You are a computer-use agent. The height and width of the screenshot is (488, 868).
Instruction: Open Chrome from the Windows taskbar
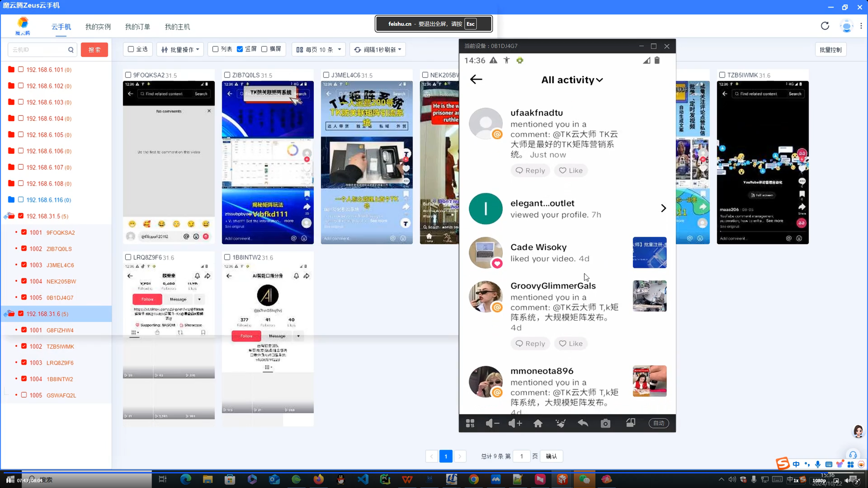pos(474,479)
